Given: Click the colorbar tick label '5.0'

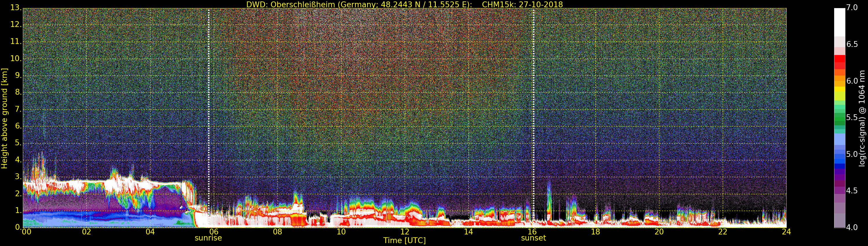Looking at the screenshot, I should click(x=852, y=154).
